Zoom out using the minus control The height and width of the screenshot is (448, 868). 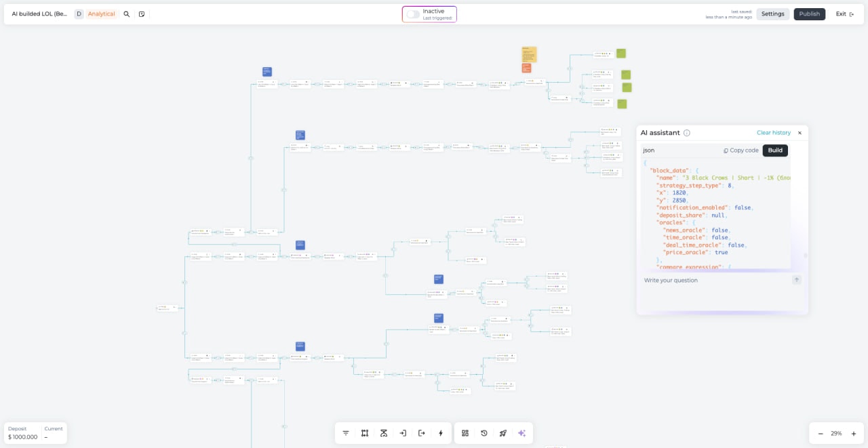pyautogui.click(x=821, y=433)
